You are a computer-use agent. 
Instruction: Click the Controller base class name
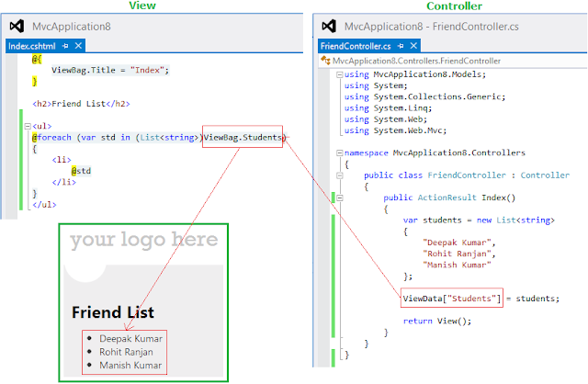coord(545,175)
